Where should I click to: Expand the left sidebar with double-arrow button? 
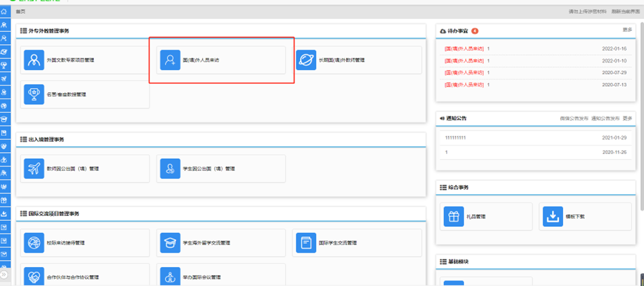tap(5, 274)
